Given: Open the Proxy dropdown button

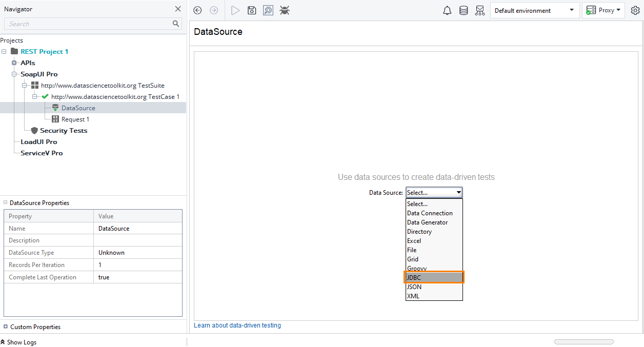Looking at the screenshot, I should pos(603,10).
